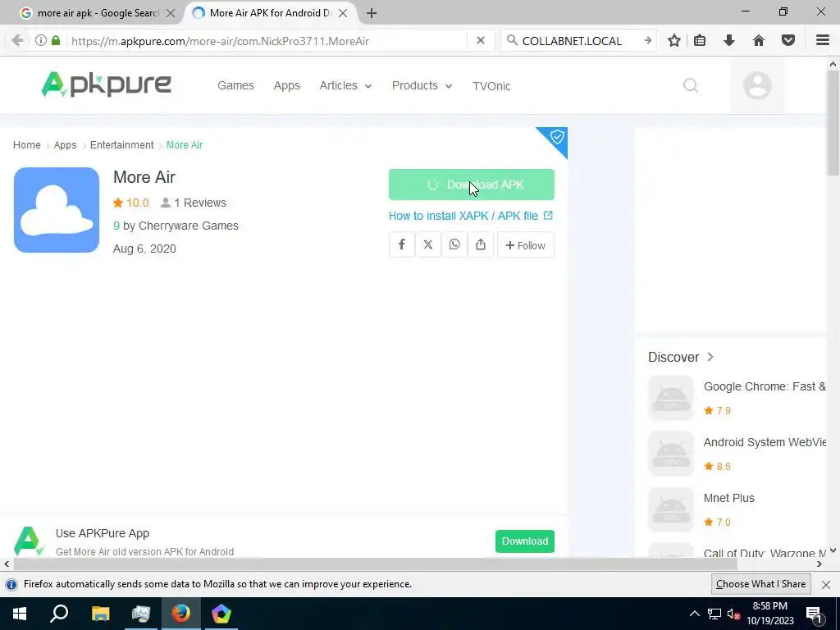
Task: Show site information icon in address bar
Action: tap(41, 41)
